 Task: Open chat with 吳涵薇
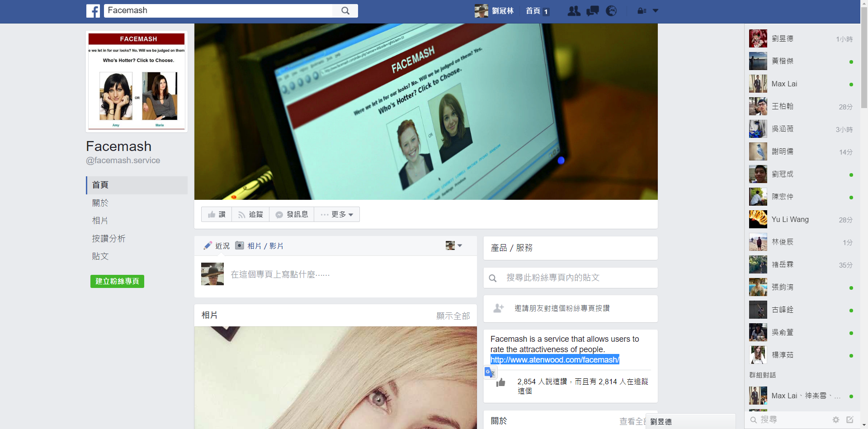click(x=802, y=129)
